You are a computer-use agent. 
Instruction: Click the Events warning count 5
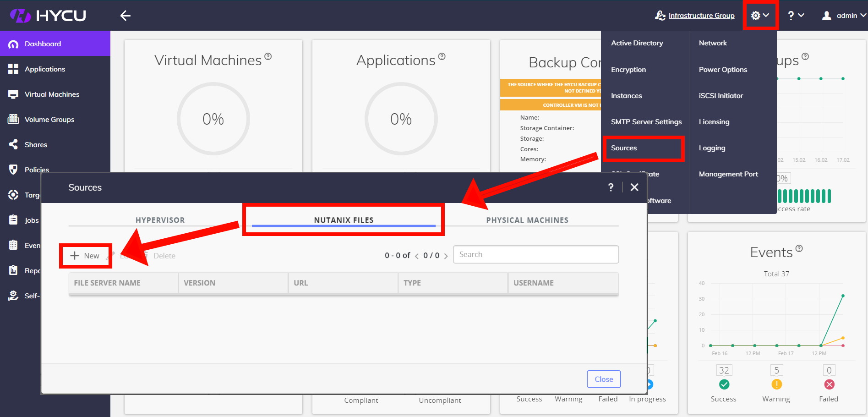[x=777, y=370]
